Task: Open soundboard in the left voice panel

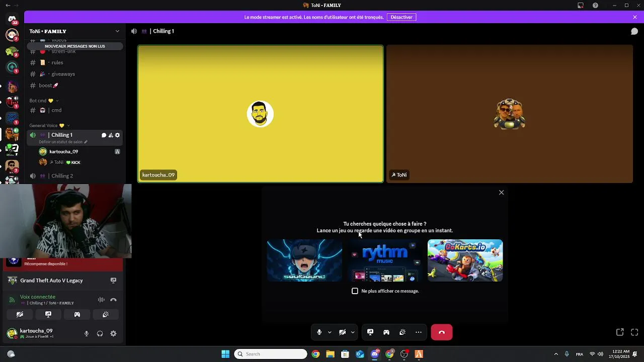Action: [106, 314]
